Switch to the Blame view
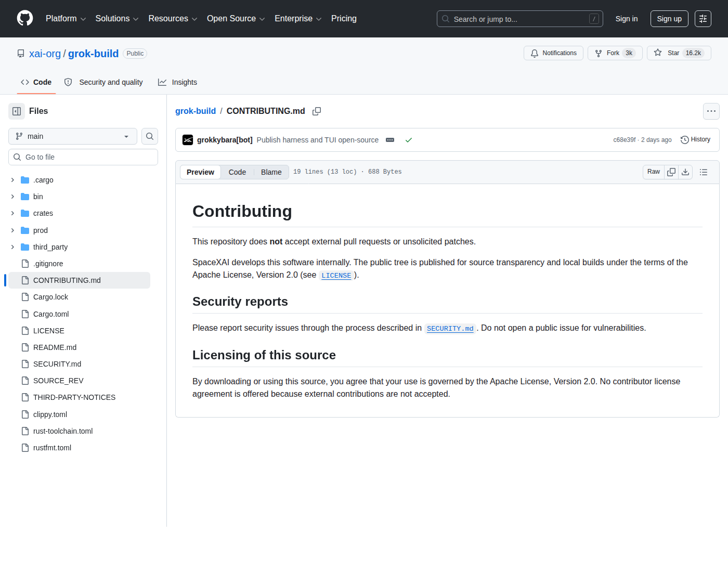 pyautogui.click(x=271, y=172)
